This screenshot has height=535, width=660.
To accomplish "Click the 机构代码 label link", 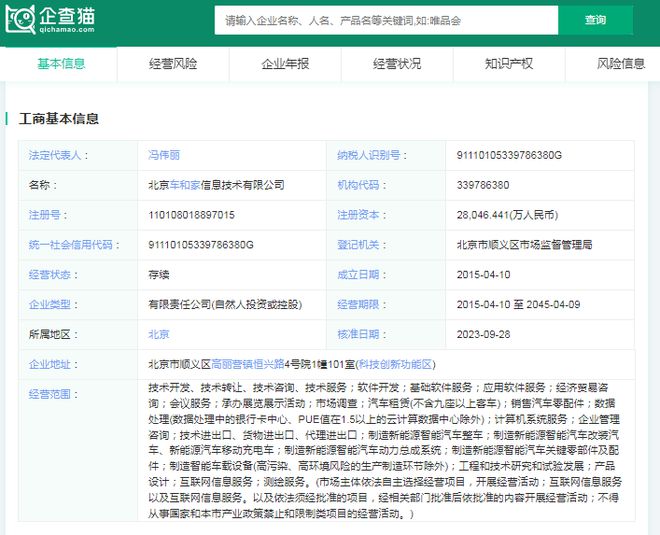I will (x=358, y=185).
